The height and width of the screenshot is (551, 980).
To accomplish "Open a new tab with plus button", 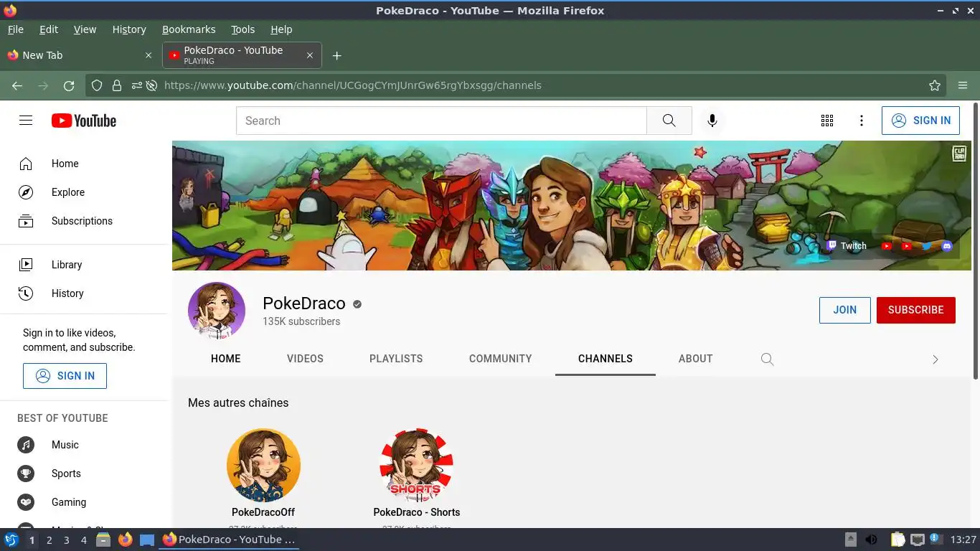I will [x=336, y=55].
